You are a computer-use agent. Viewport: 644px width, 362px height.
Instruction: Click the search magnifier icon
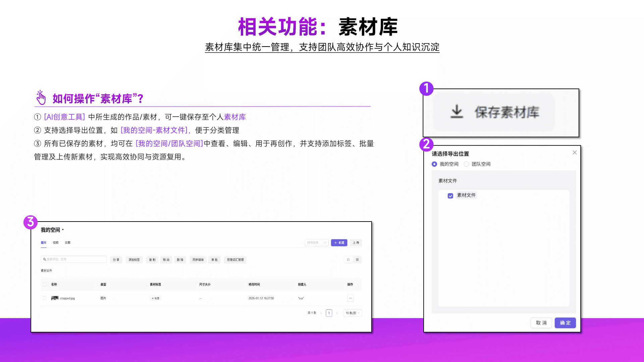[x=45, y=259]
